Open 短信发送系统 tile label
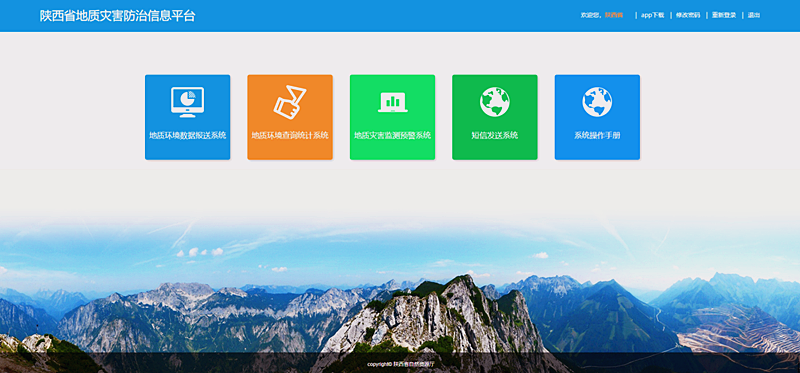Image resolution: width=800 pixels, height=373 pixels. 494,135
